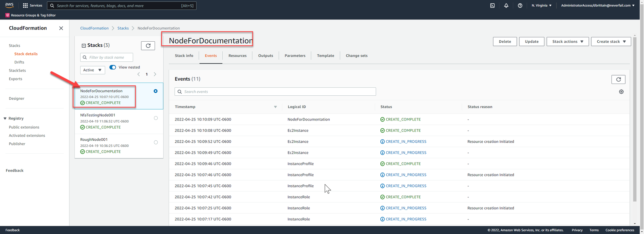Open the StackSets navigation link
The image size is (644, 234).
click(x=17, y=71)
